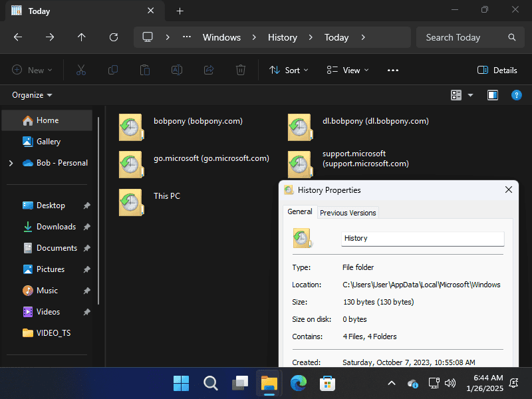Open the Help question mark icon
The height and width of the screenshot is (399, 532).
pos(516,95)
